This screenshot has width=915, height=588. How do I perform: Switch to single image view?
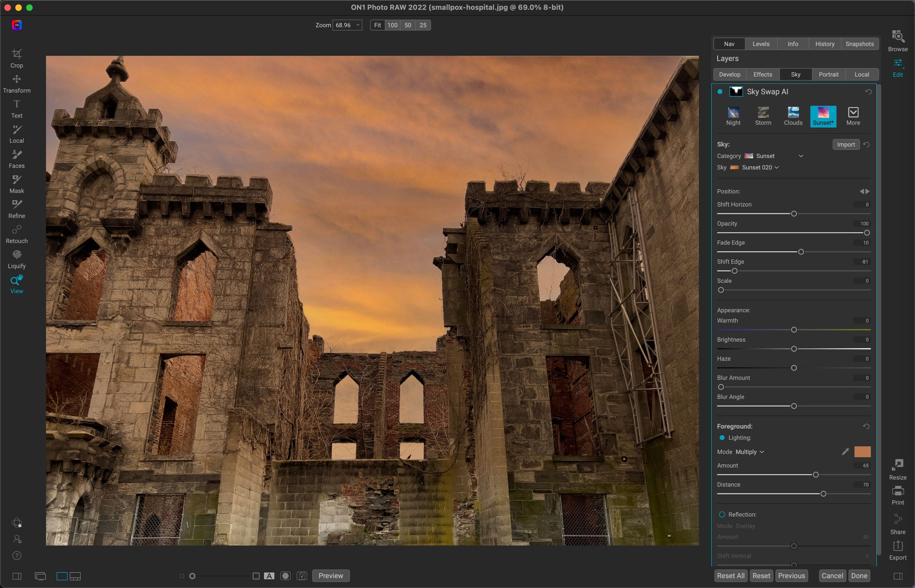coord(62,576)
